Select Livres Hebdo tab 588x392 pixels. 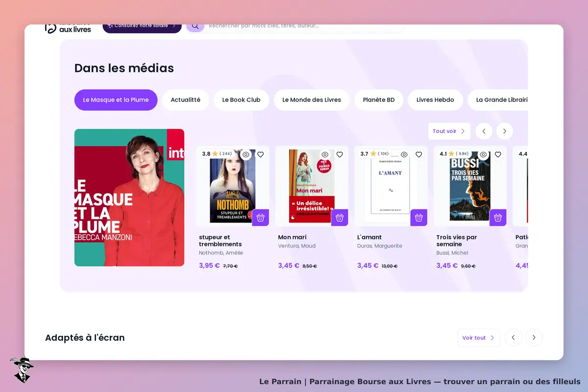[x=435, y=100]
